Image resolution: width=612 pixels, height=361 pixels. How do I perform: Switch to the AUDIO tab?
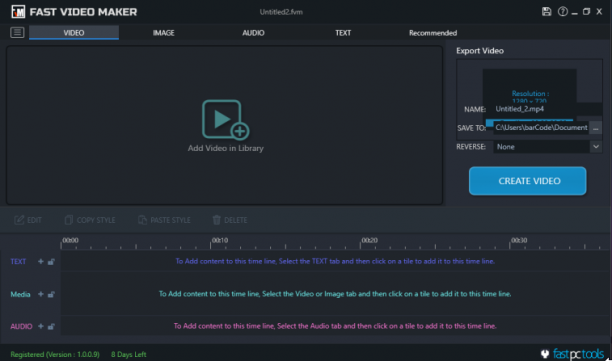[x=253, y=33]
